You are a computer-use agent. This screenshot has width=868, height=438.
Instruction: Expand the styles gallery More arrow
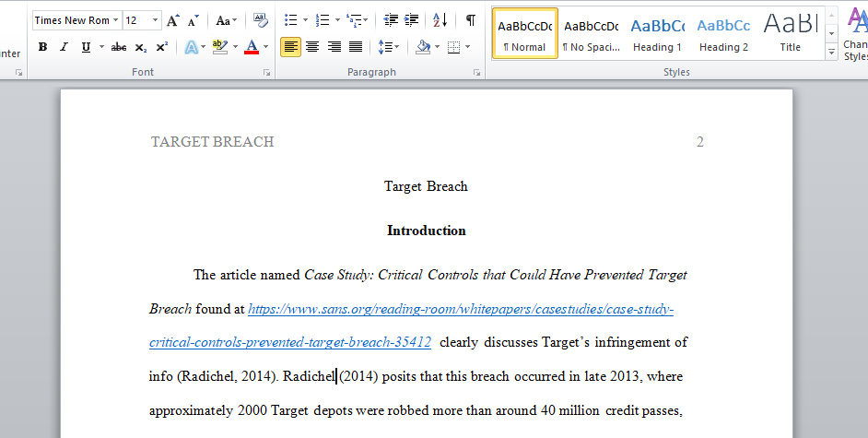831,53
